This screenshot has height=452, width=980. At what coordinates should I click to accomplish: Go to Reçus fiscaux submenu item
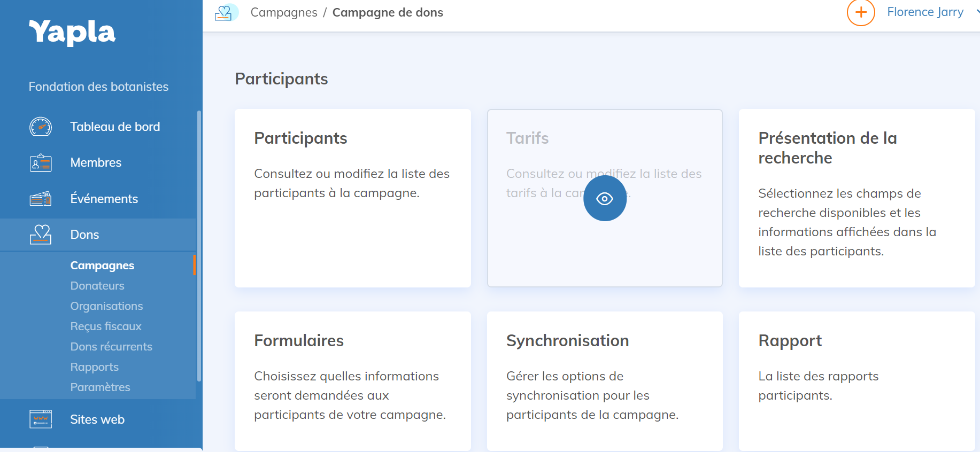pos(106,326)
